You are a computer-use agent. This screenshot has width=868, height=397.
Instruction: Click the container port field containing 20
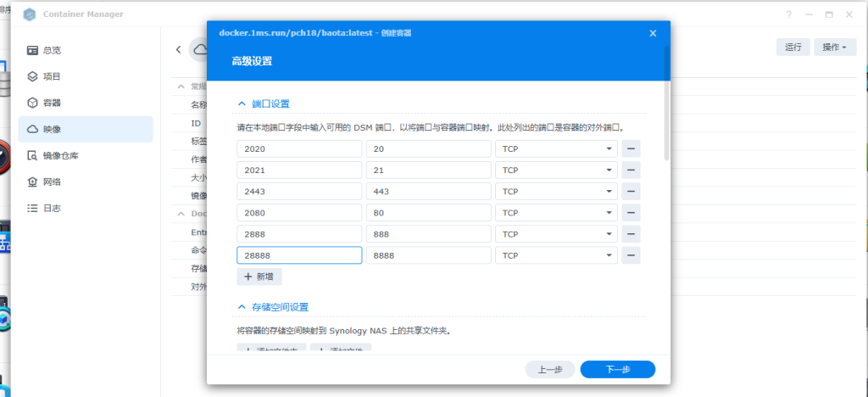(x=429, y=149)
